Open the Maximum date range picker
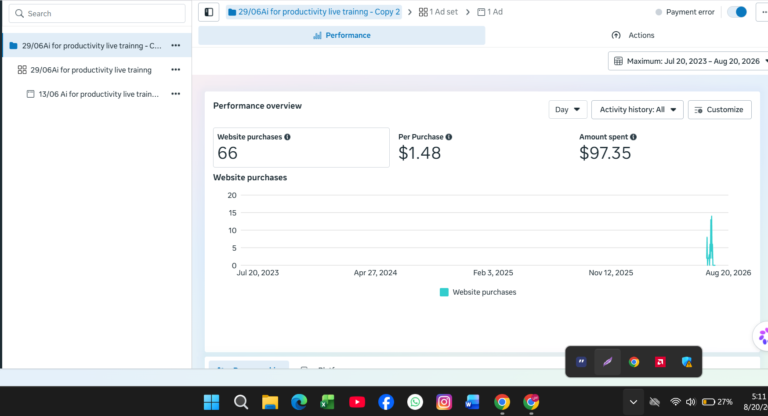Screen dimensions: 768x416 (688, 61)
